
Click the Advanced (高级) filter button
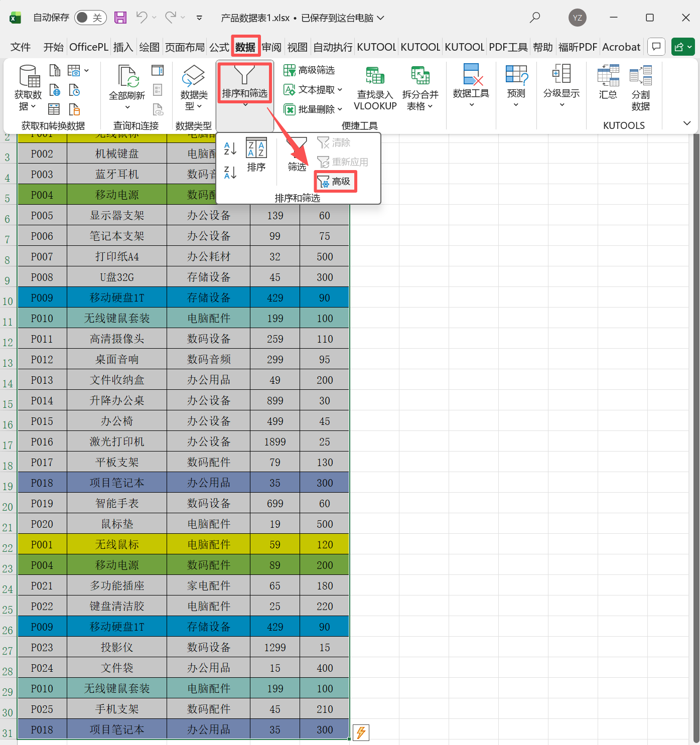(335, 182)
